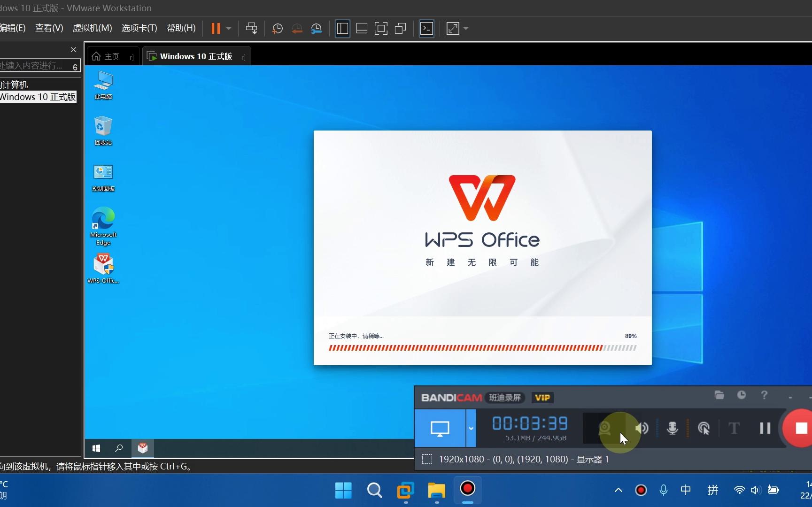Click the stretch guest display icon

click(453, 29)
